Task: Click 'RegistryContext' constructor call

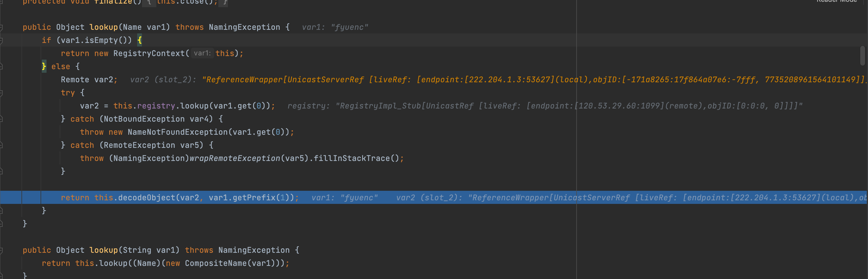Action: tap(149, 54)
